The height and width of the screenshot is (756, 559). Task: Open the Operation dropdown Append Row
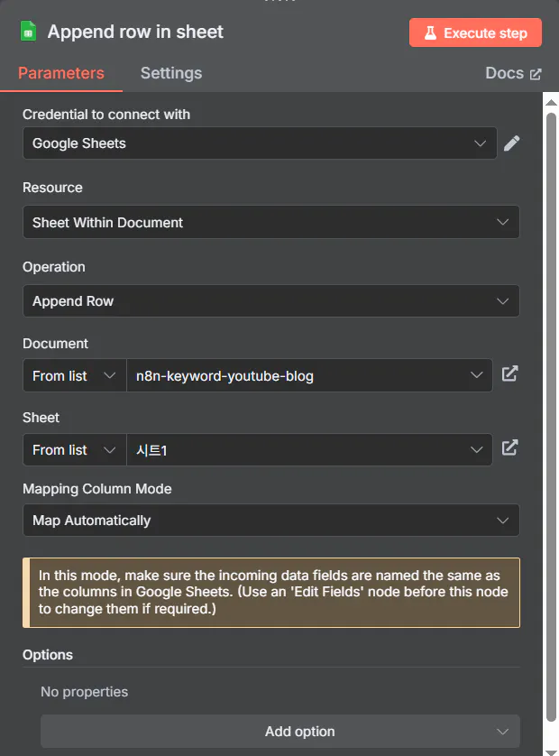[270, 300]
